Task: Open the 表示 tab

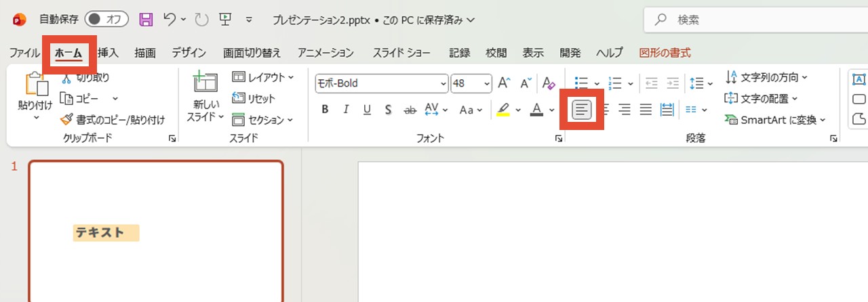Action: tap(533, 53)
